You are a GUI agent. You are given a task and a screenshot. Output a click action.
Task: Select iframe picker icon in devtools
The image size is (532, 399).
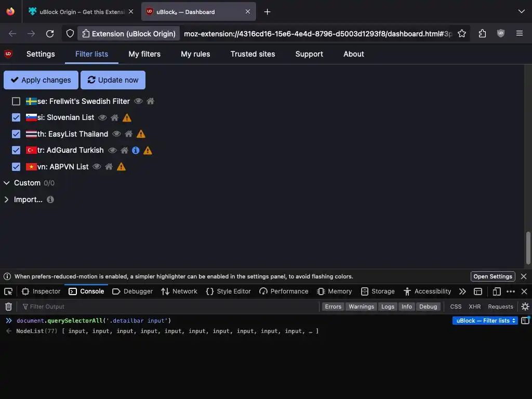pos(478,291)
